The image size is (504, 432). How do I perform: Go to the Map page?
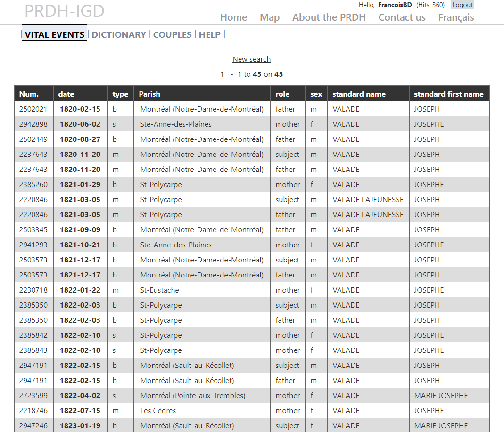click(x=270, y=17)
